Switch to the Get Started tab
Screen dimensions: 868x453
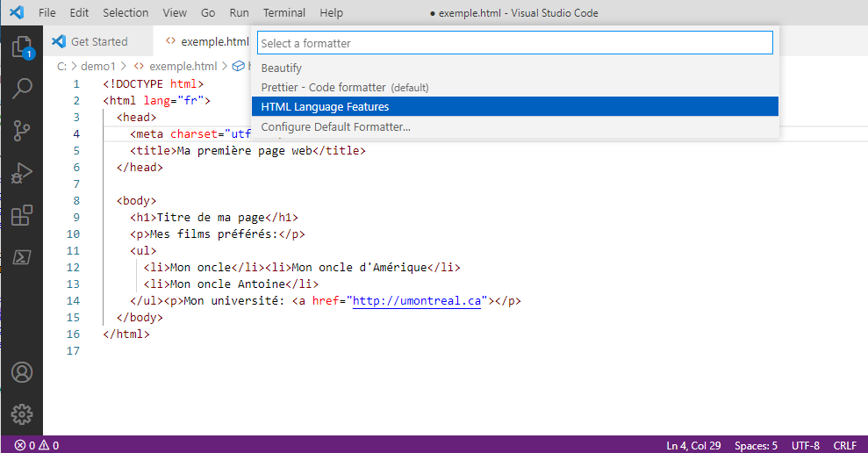tap(98, 41)
